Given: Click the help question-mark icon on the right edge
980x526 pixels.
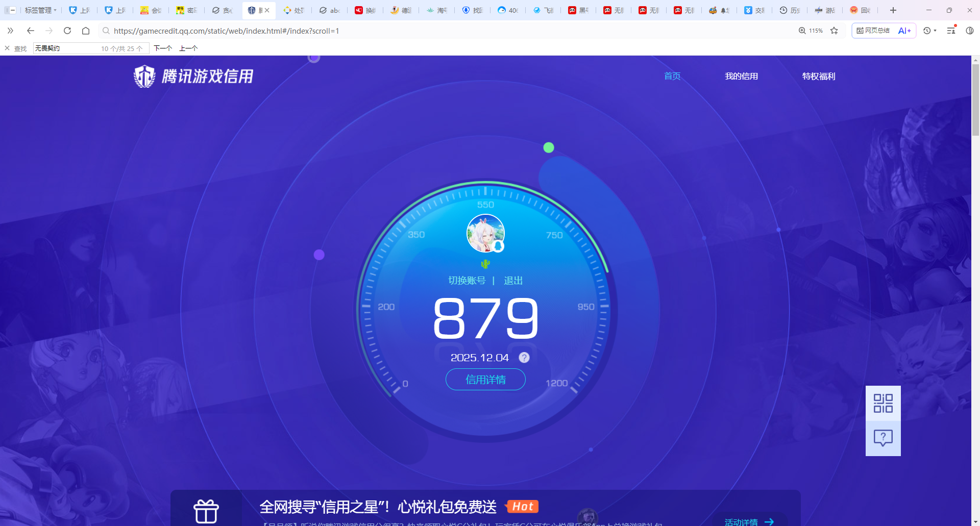Looking at the screenshot, I should (x=883, y=438).
